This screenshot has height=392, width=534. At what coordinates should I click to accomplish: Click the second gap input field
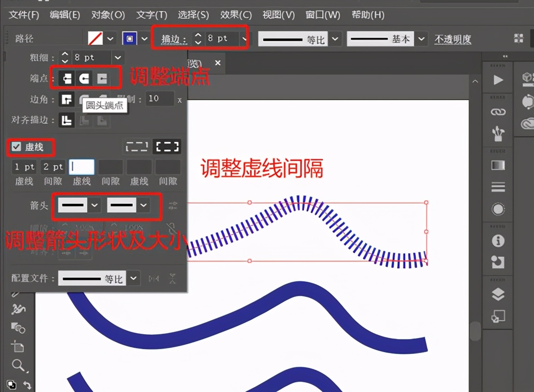point(110,167)
